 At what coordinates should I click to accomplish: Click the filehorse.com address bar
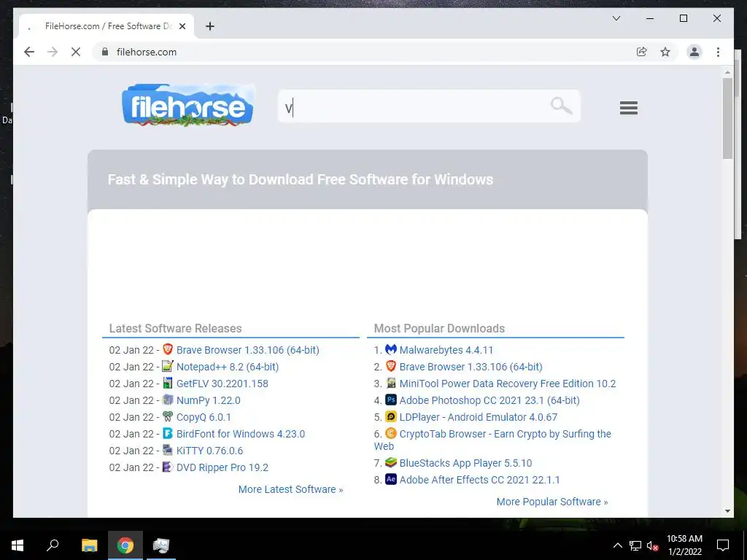(362, 52)
